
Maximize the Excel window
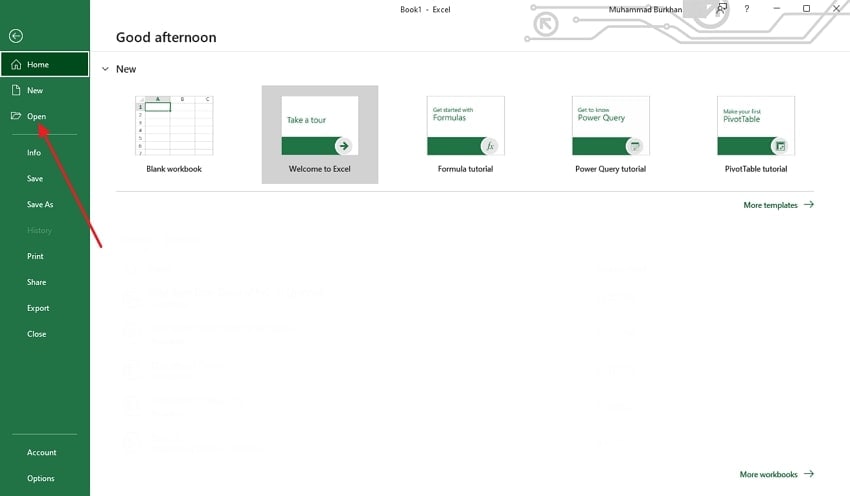point(807,9)
